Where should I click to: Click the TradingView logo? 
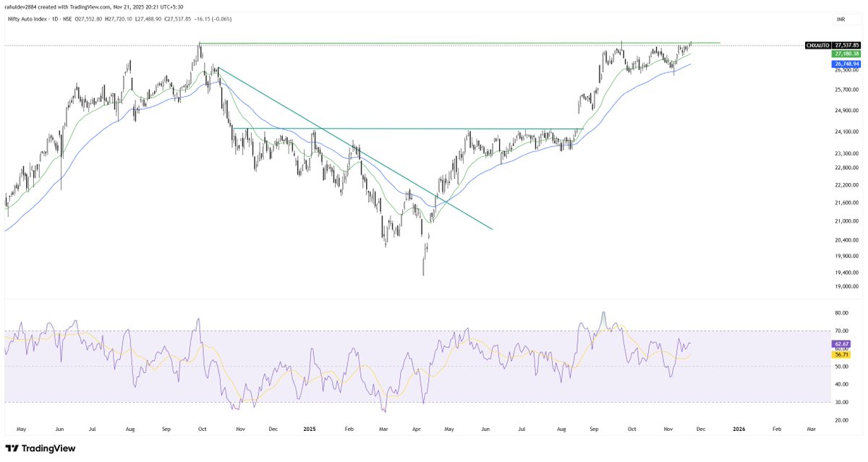coord(41,448)
